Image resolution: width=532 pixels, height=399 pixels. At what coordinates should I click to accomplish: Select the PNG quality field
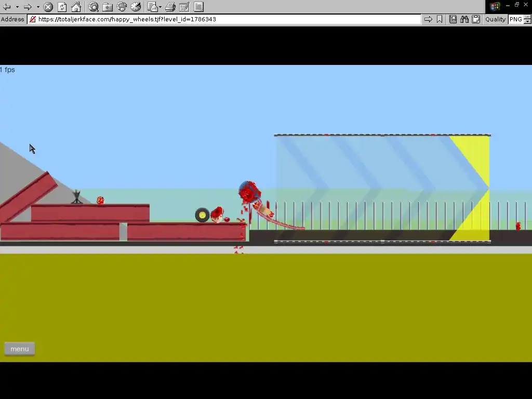pyautogui.click(x=516, y=19)
